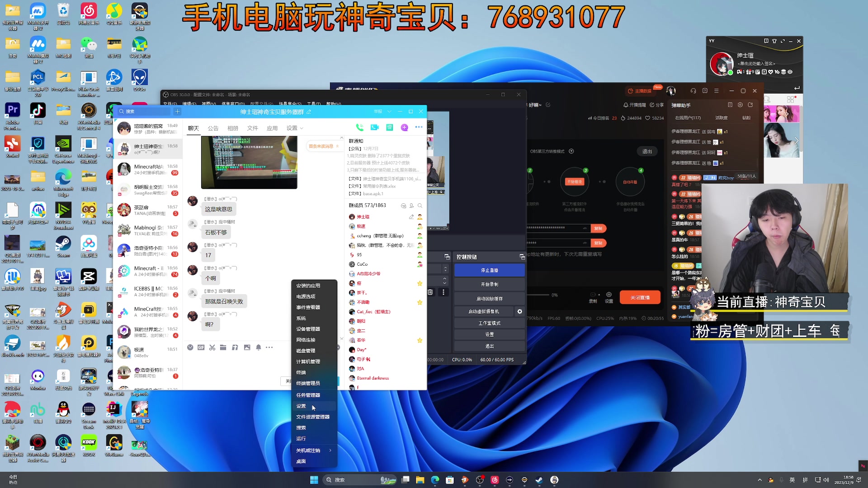Open the emoji picker in chat input

(190, 347)
